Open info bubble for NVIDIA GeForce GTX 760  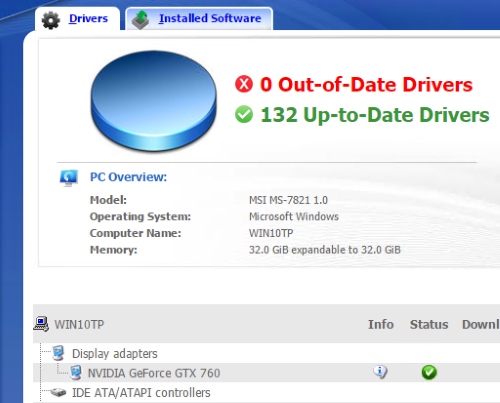(x=380, y=372)
